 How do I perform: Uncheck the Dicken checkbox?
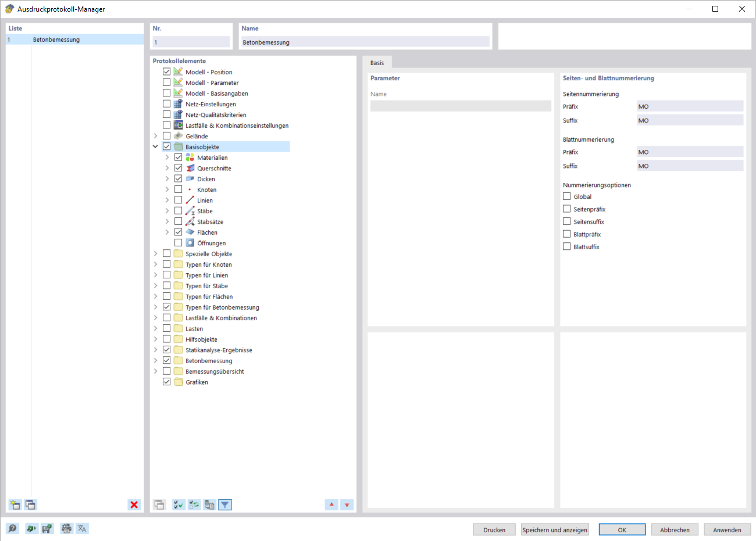179,178
